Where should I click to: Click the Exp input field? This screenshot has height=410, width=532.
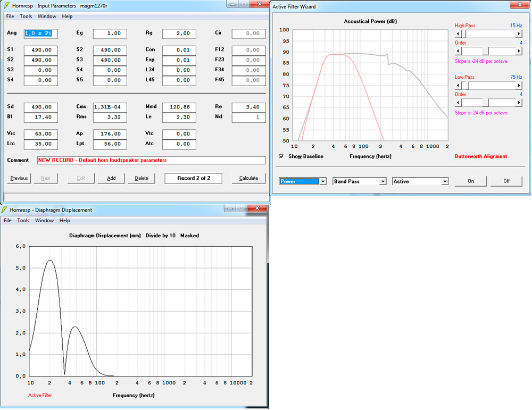point(179,61)
